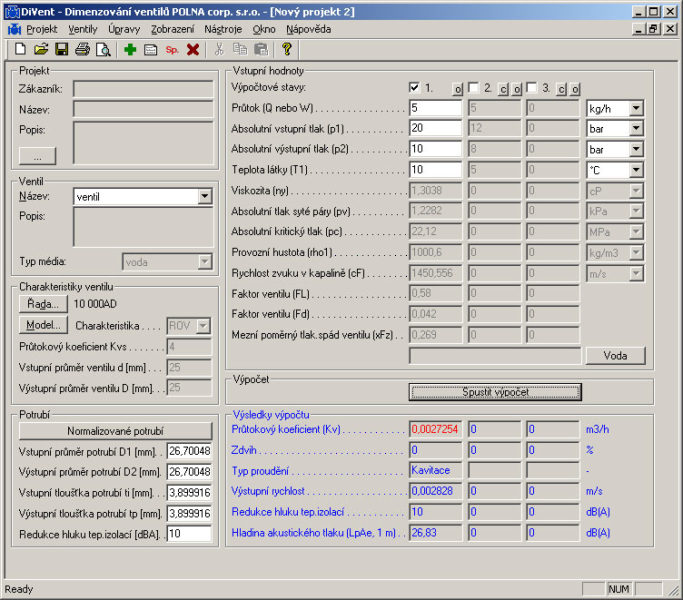
Task: Click the red Sp. toolbar icon
Action: pos(172,49)
